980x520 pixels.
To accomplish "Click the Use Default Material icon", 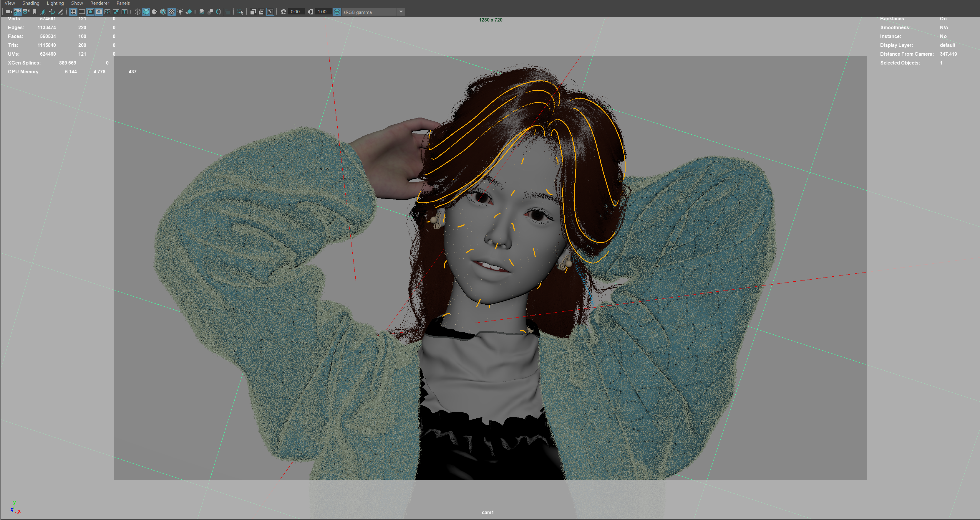I will pos(155,12).
